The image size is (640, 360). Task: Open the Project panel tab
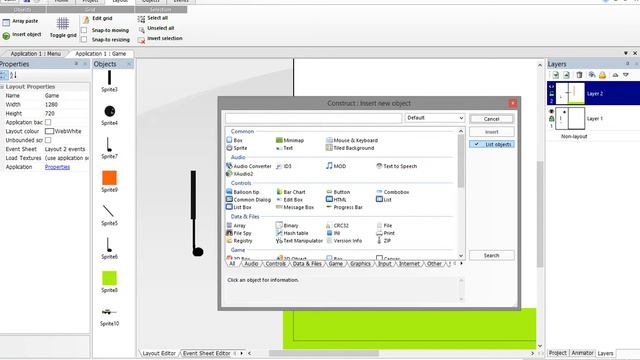tap(558, 353)
